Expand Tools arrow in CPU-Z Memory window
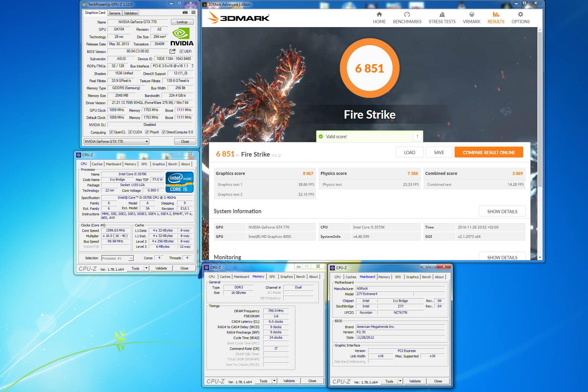This screenshot has width=588, height=392. point(274,381)
